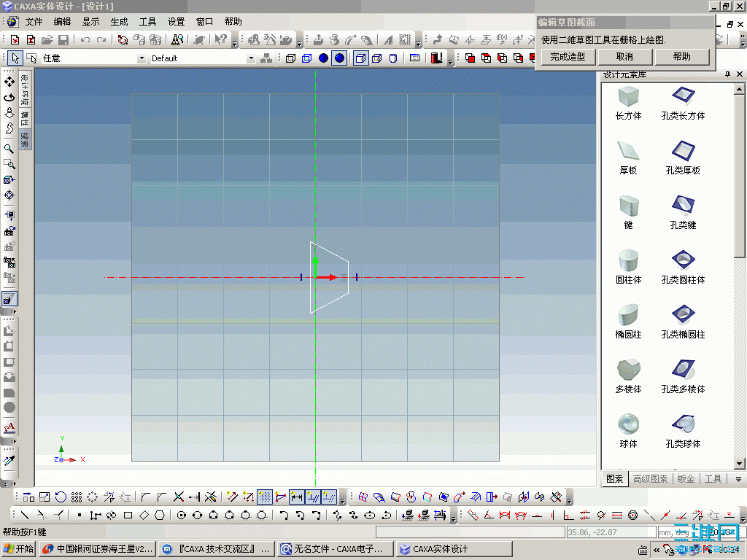The image size is (747, 560).
Task: Click the fillet corner tool
Action: (146, 497)
